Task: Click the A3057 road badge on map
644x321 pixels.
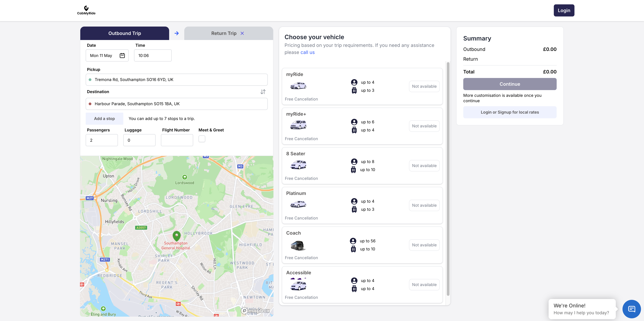Action: point(141,228)
